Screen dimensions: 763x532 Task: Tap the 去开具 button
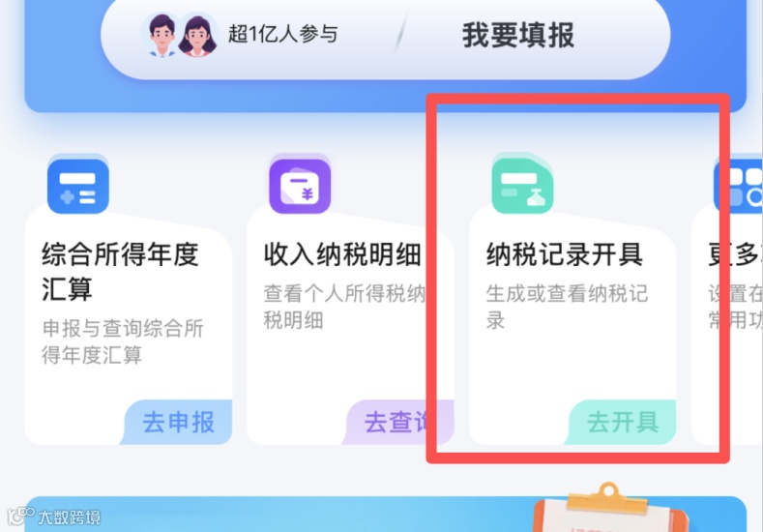pos(622,422)
